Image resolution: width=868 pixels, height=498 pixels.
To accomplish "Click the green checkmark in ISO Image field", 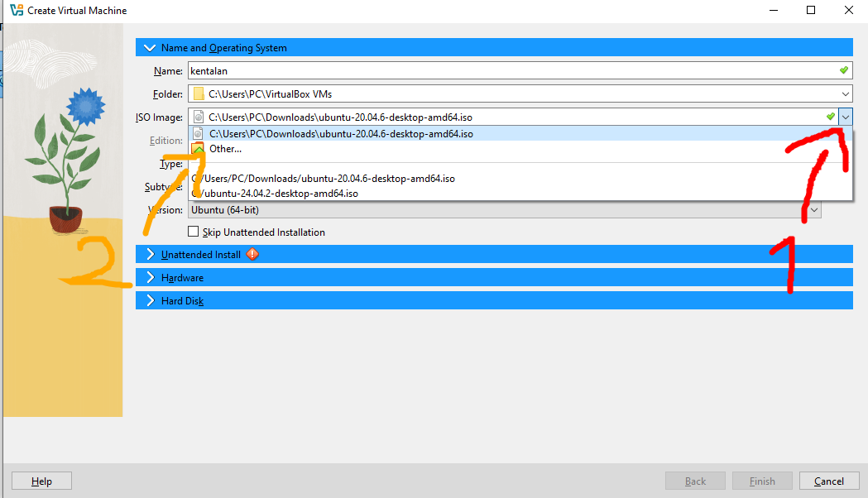I will pyautogui.click(x=830, y=117).
